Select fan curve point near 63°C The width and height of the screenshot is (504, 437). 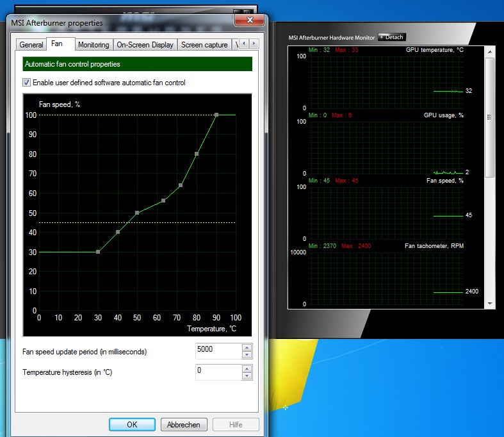[163, 201]
